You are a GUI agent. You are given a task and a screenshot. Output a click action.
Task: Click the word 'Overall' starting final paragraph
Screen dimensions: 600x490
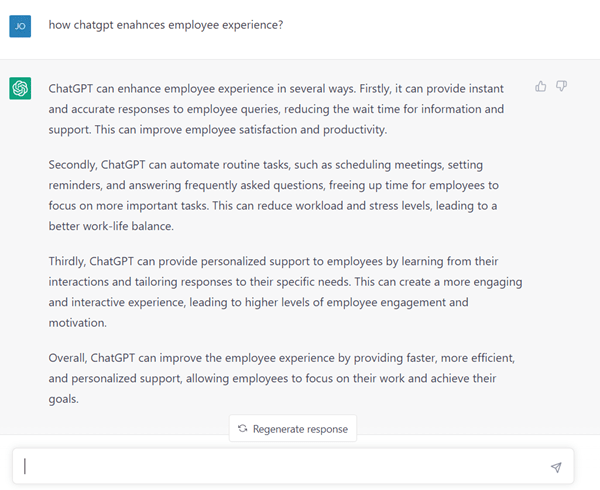(x=68, y=358)
